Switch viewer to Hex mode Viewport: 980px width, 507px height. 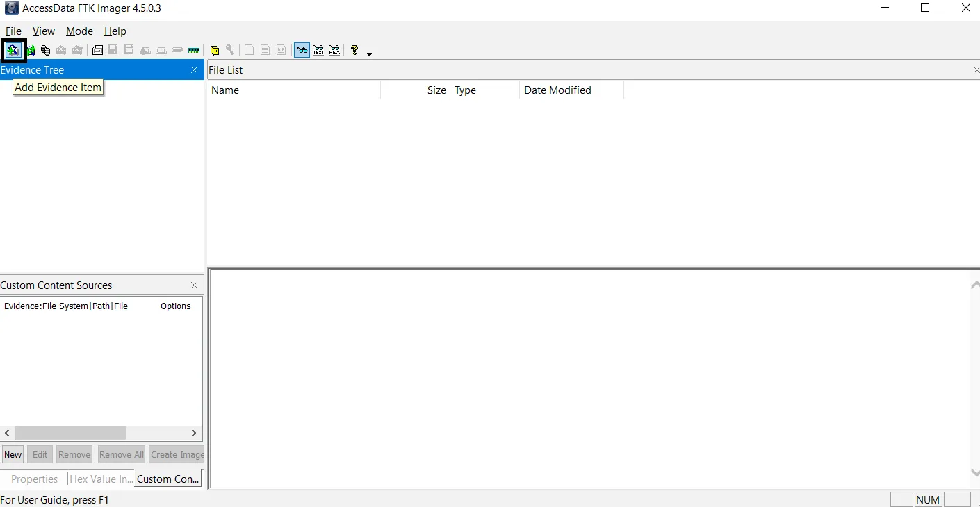334,50
